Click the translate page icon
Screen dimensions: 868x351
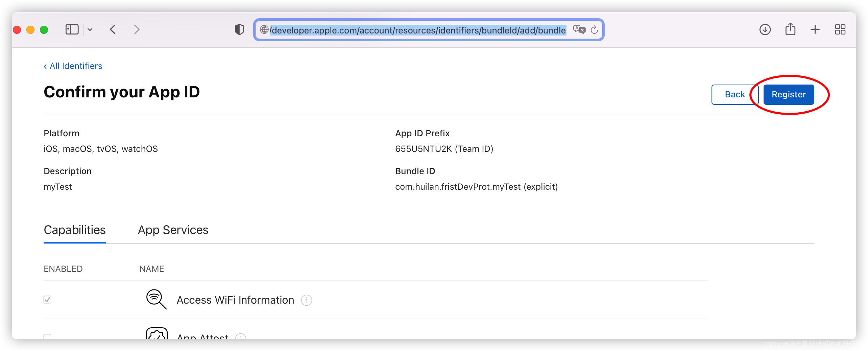579,30
